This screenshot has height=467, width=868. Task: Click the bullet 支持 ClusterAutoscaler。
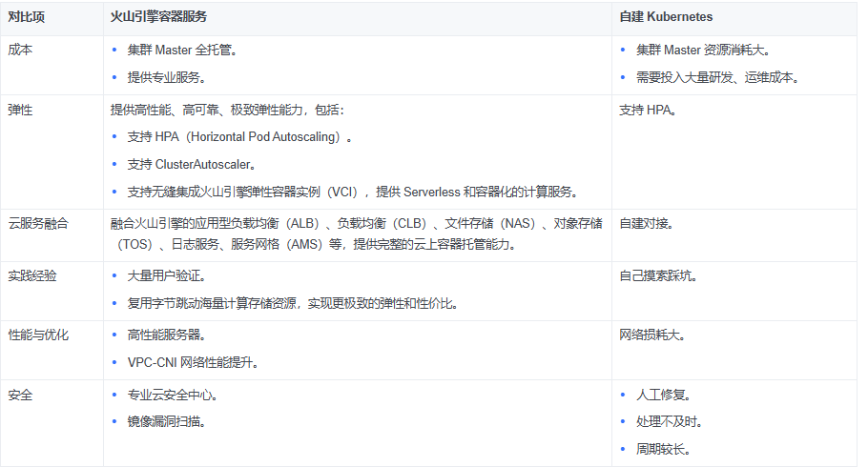tap(192, 164)
